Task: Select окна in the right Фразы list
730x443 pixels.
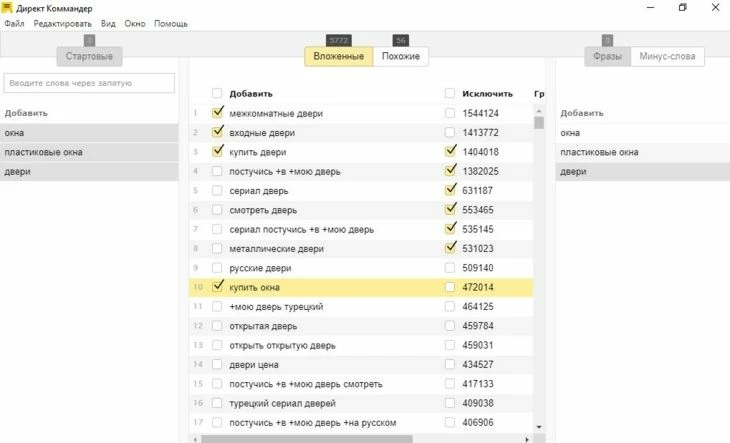Action: pos(642,133)
